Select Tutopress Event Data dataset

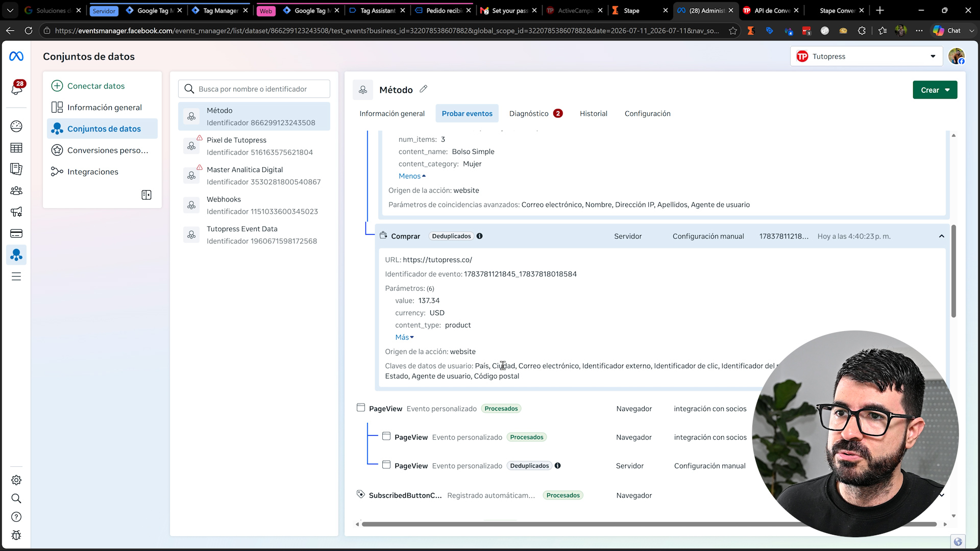[x=254, y=235]
